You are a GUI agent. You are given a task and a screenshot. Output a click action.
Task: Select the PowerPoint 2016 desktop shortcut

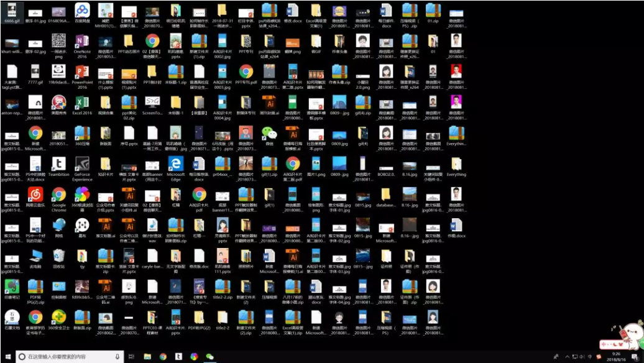click(x=82, y=71)
